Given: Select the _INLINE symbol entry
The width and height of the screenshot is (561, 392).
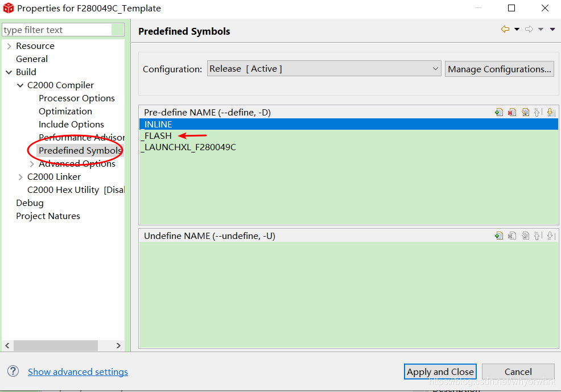Looking at the screenshot, I should point(348,124).
